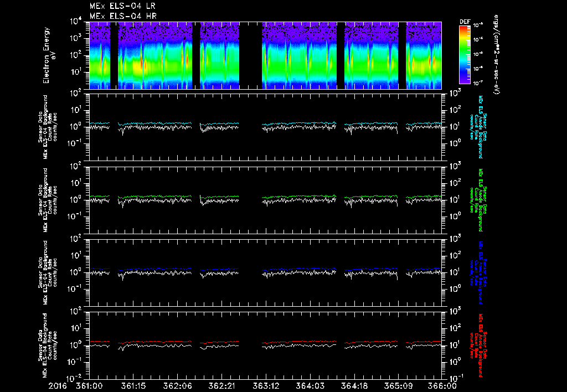The height and width of the screenshot is (392, 567).
Task: Click the red Anode Background right-axis label
Action: 478,345
